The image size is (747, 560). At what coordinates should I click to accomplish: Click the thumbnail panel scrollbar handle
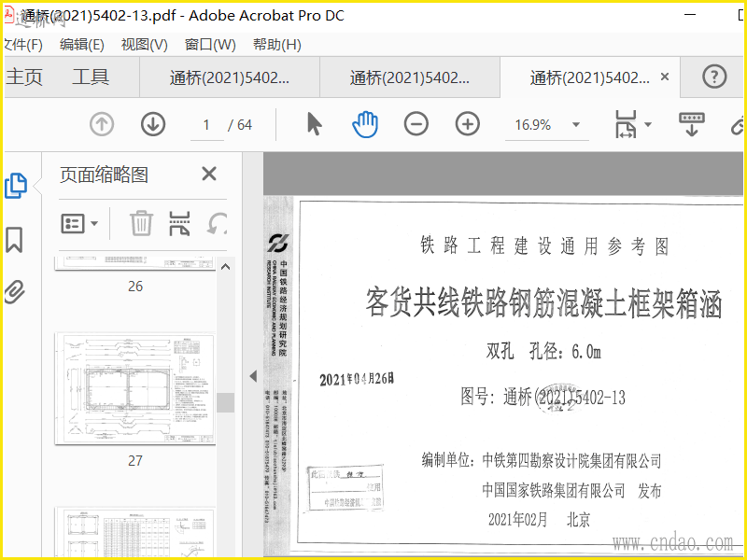226,403
